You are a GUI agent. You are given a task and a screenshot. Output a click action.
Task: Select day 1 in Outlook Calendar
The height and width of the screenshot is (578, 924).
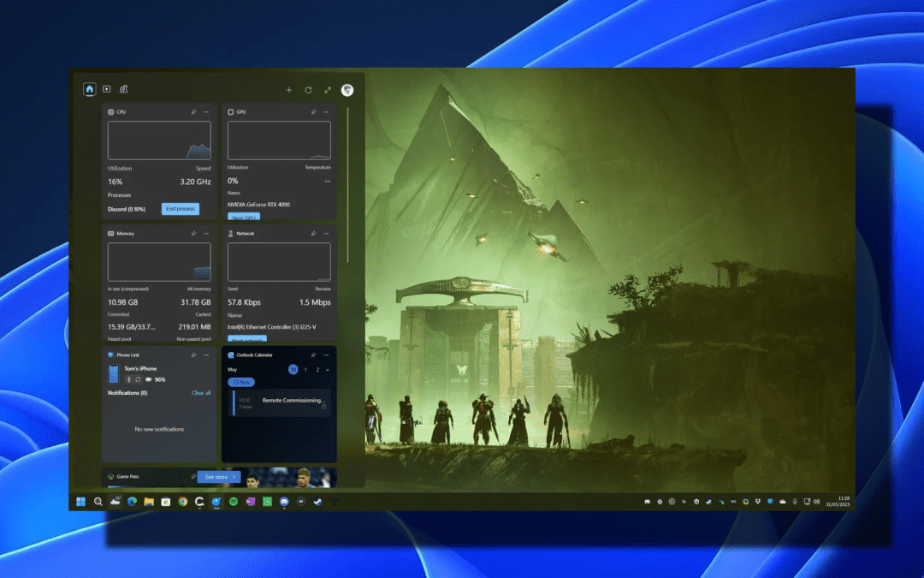[305, 370]
